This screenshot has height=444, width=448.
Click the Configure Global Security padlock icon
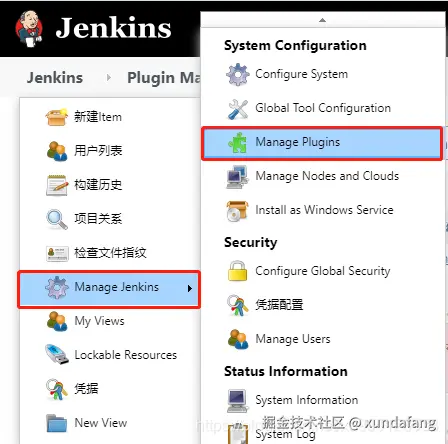[x=237, y=271]
